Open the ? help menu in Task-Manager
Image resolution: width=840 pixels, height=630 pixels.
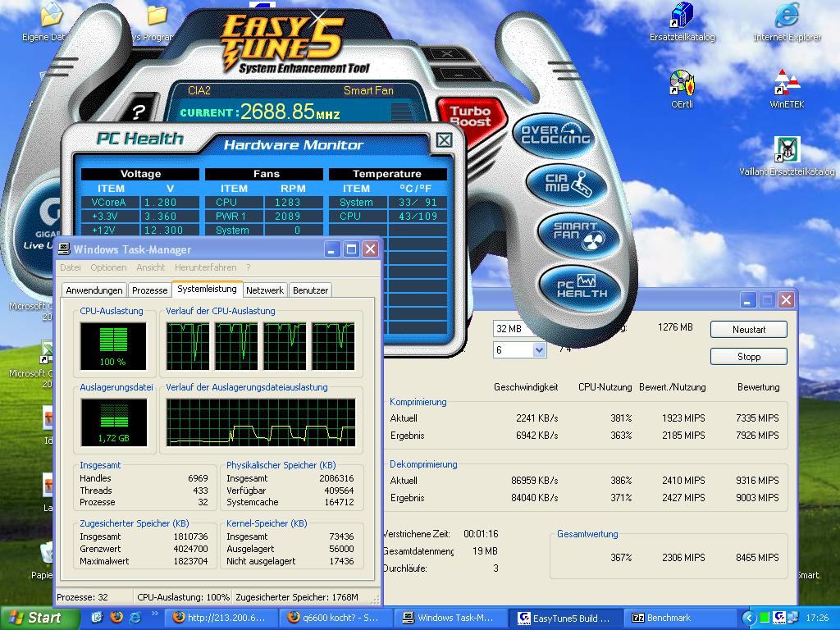248,267
